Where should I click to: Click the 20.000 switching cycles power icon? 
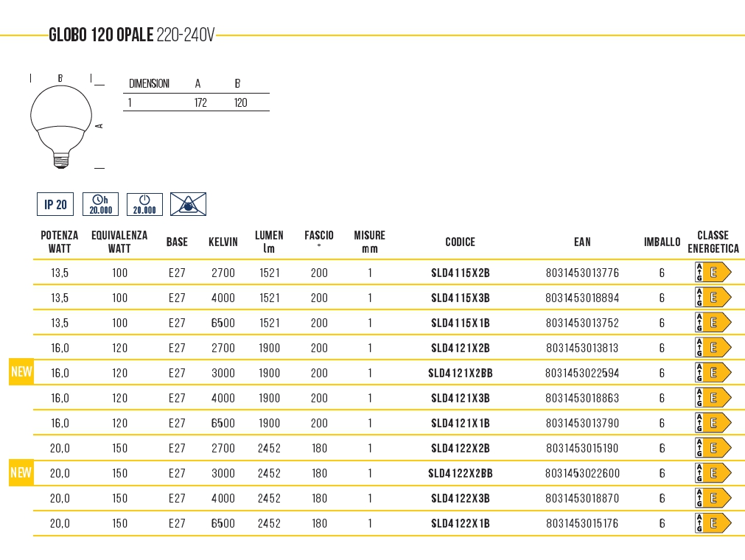coord(144,204)
